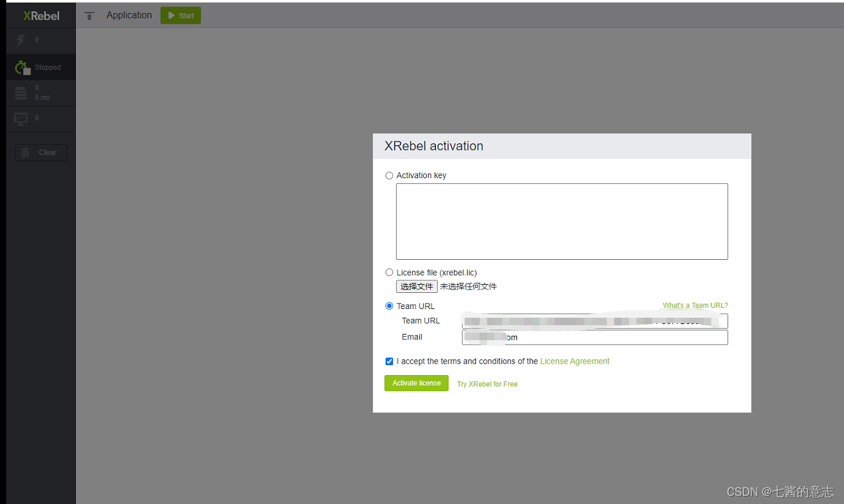The width and height of the screenshot is (844, 504).
Task: Click the Activate license button
Action: tap(416, 383)
